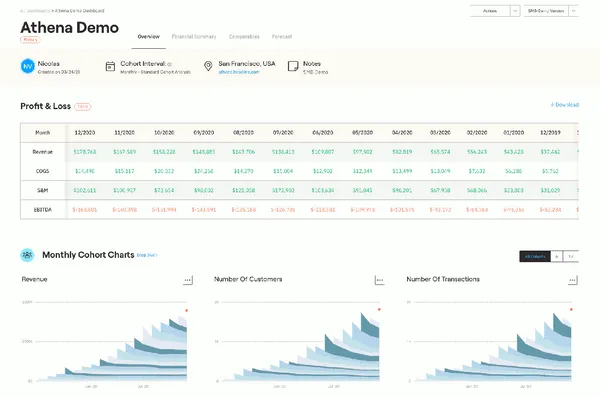Expand the SMB Demo Version dropdown arrow
Image resolution: width=600 pixels, height=397 pixels.
pos(573,11)
